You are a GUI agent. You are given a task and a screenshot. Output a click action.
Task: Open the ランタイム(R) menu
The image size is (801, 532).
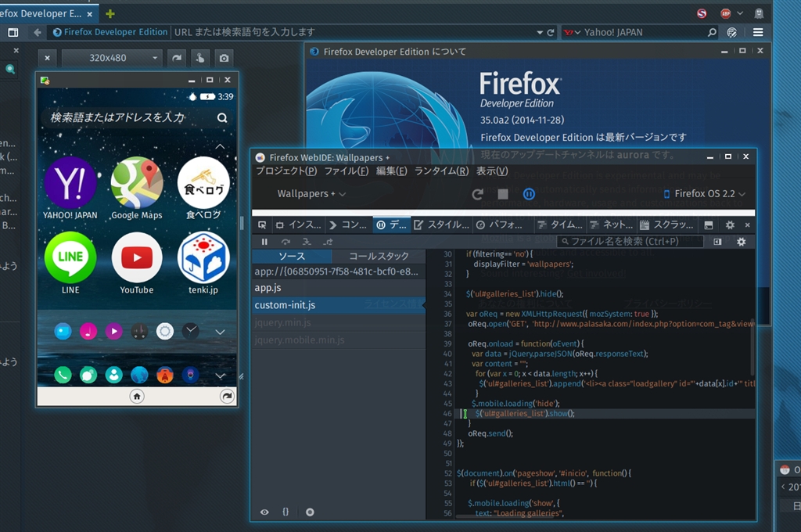click(x=441, y=171)
